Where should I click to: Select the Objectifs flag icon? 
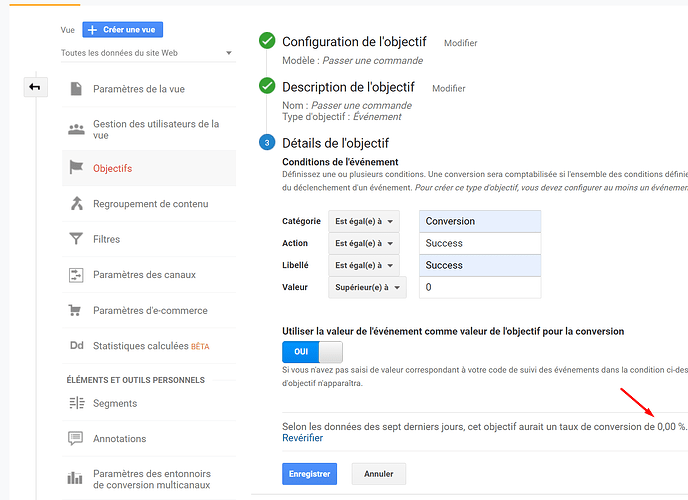76,168
